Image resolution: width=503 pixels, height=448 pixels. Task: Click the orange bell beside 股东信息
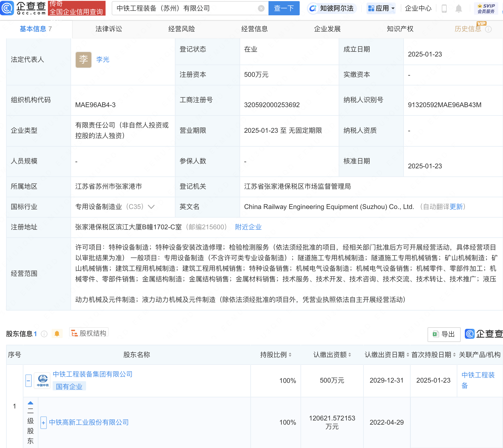tap(57, 333)
